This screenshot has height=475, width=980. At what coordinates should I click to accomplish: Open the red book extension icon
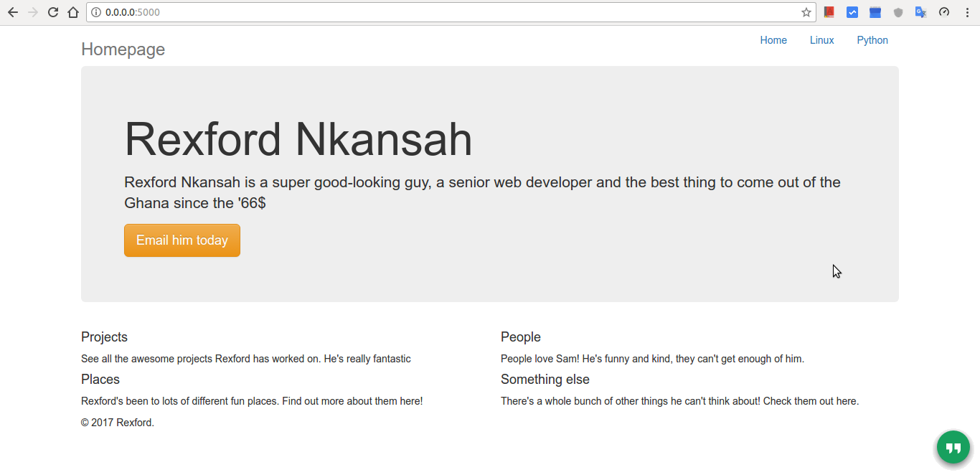pos(829,12)
